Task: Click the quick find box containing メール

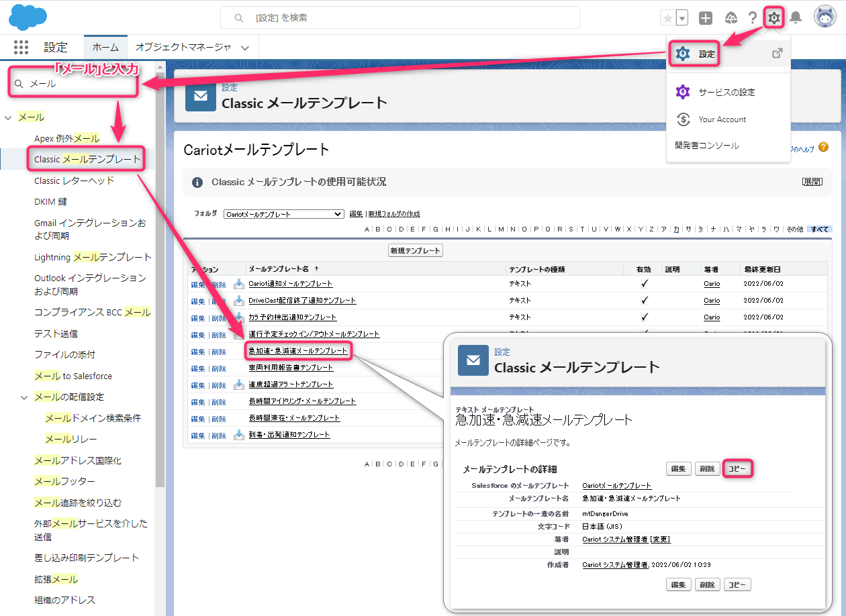Action: pos(74,84)
